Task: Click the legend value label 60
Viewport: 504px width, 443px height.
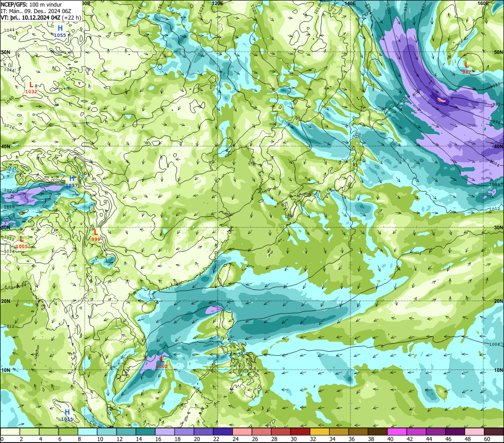Action: pos(487,439)
